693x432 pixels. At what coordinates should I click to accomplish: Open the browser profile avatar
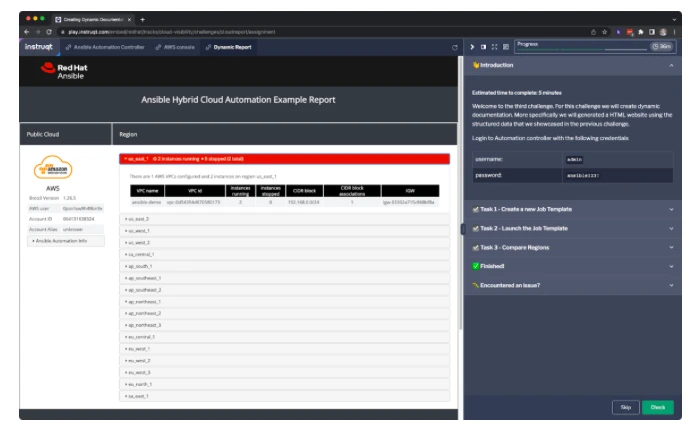(x=663, y=32)
